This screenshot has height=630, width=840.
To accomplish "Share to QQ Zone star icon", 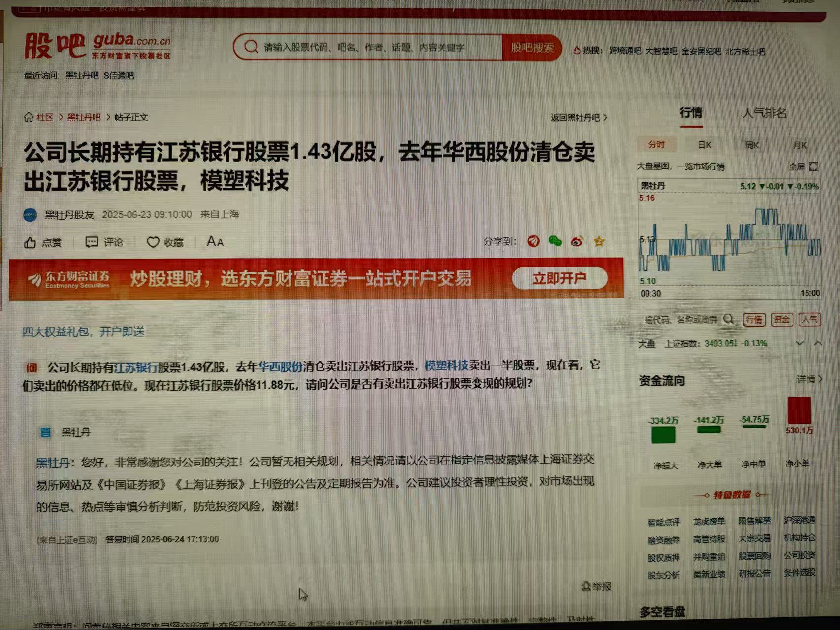I will coord(599,241).
